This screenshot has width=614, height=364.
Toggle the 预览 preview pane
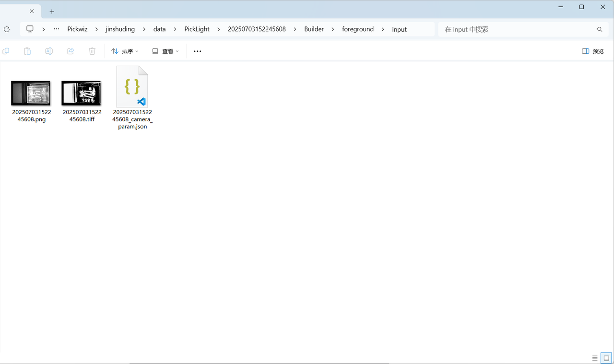592,51
